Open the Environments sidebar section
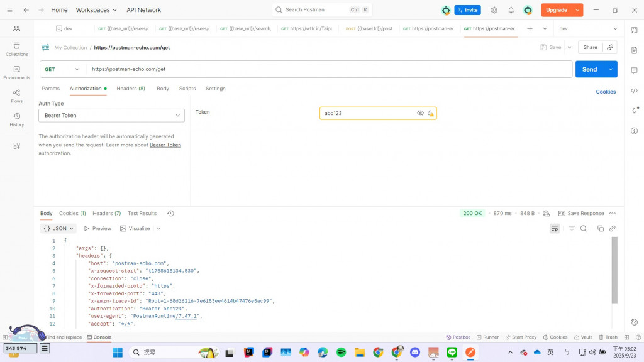The width and height of the screenshot is (644, 362). [17, 72]
